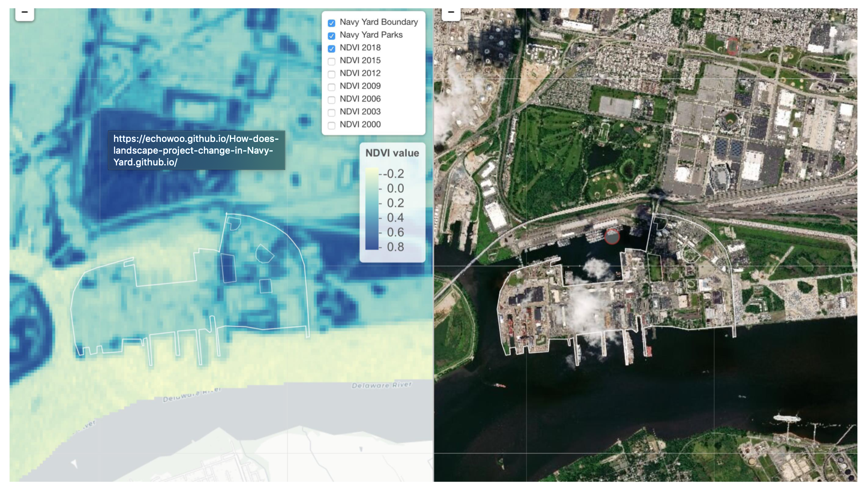The image size is (868, 492).
Task: Click the 0.8 value on the legend
Action: click(x=395, y=247)
